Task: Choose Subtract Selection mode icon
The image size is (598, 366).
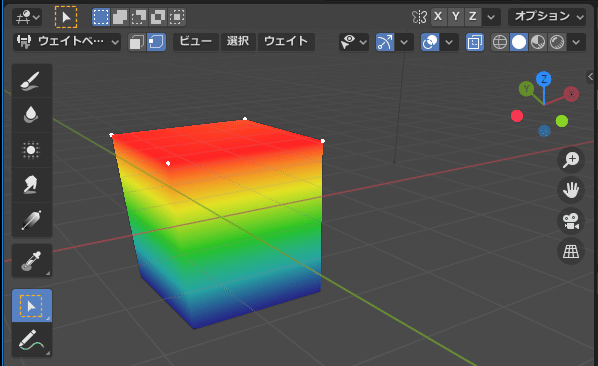Action: point(139,17)
